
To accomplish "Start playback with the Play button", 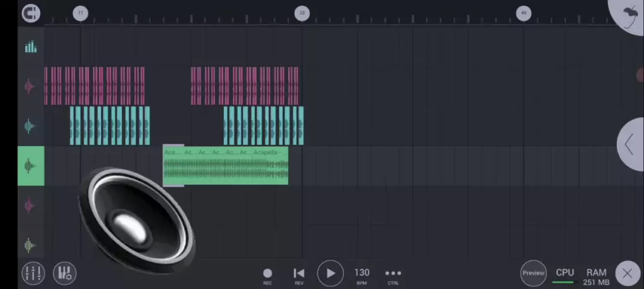I will tap(330, 273).
